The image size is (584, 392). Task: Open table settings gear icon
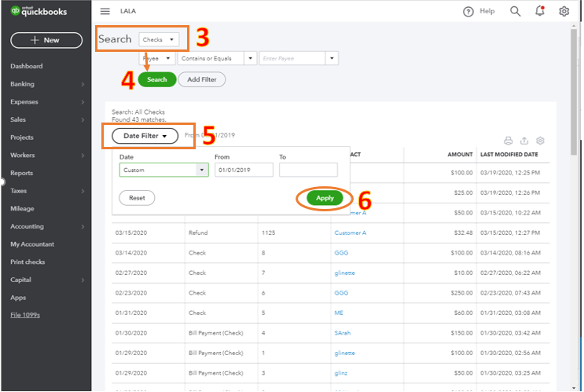pyautogui.click(x=540, y=141)
